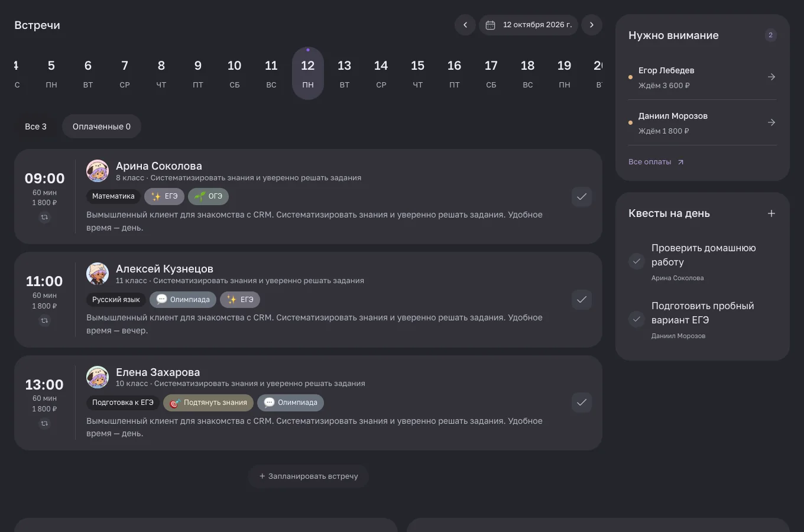Image resolution: width=804 pixels, height=532 pixels.
Task: Click the repeat icon under the 11:00 meeting
Action: tap(44, 320)
